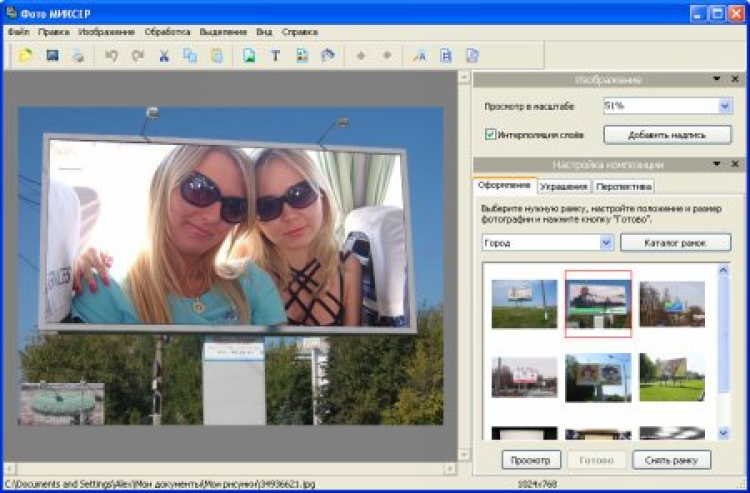Click the 'Добавить надпись' button
The height and width of the screenshot is (493, 750).
(x=667, y=134)
